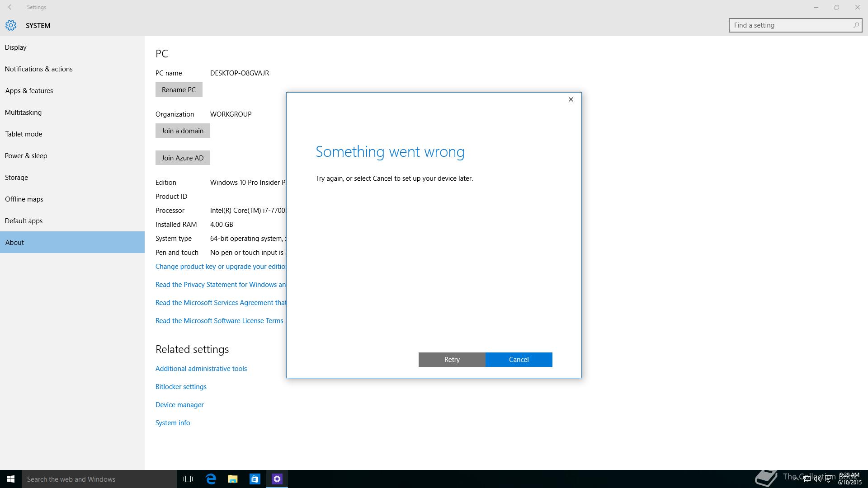Open the Store app from the taskbar

pyautogui.click(x=255, y=479)
